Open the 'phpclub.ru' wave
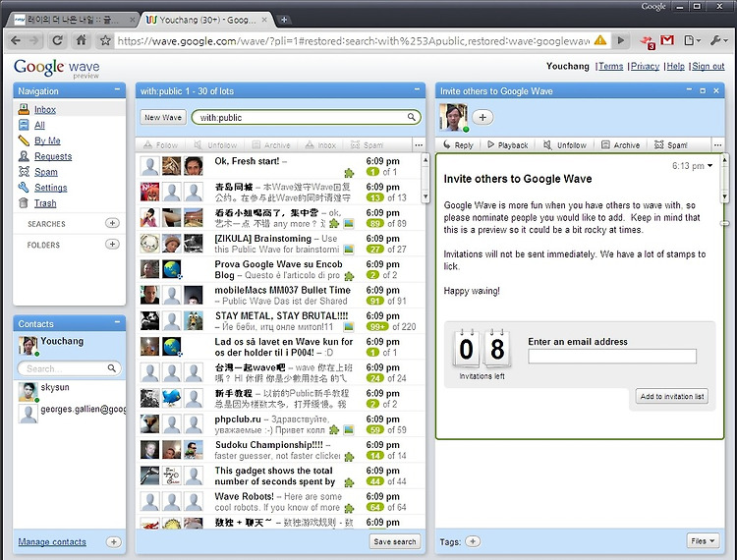The height and width of the screenshot is (560, 737). point(280,423)
